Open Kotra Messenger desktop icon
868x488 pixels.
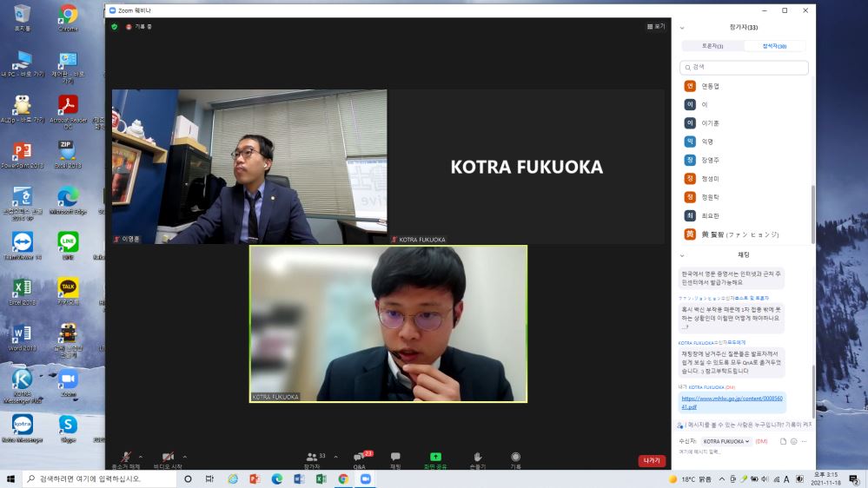click(x=22, y=429)
